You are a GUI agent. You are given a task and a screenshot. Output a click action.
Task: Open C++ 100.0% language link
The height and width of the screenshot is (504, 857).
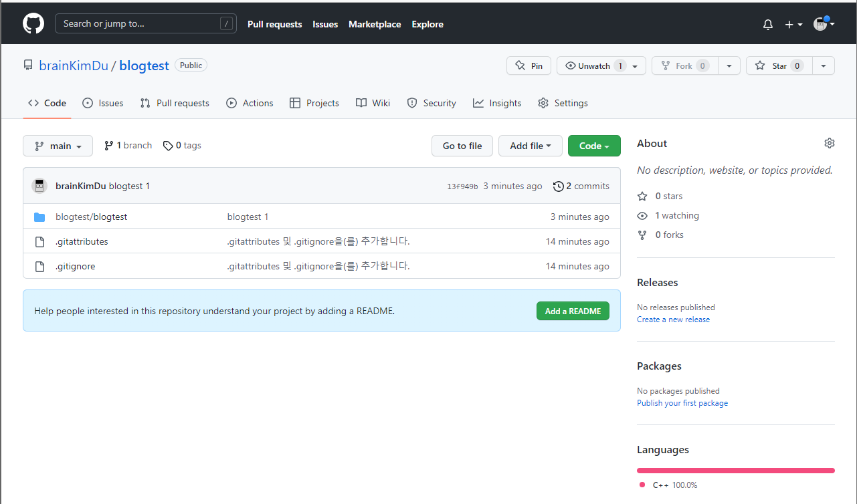pos(669,485)
